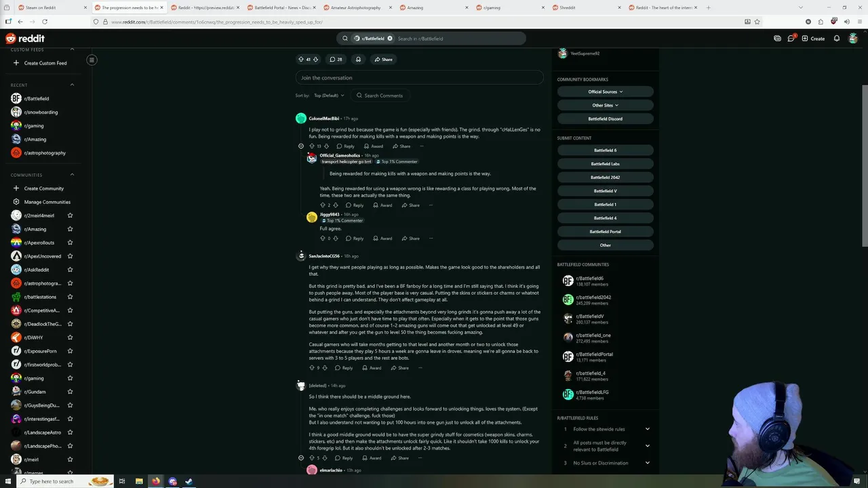
Task: Expand Official Sources bookmark dropdown
Action: 606,91
